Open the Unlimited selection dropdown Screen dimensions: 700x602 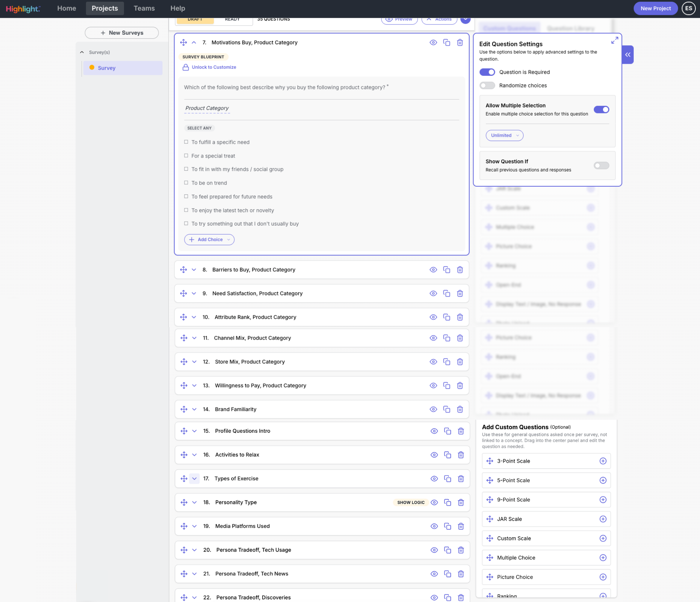point(504,135)
